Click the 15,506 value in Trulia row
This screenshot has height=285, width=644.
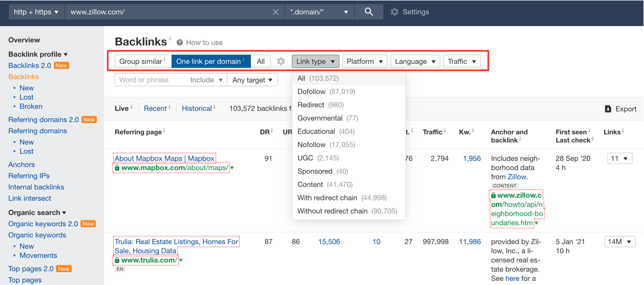coord(329,242)
